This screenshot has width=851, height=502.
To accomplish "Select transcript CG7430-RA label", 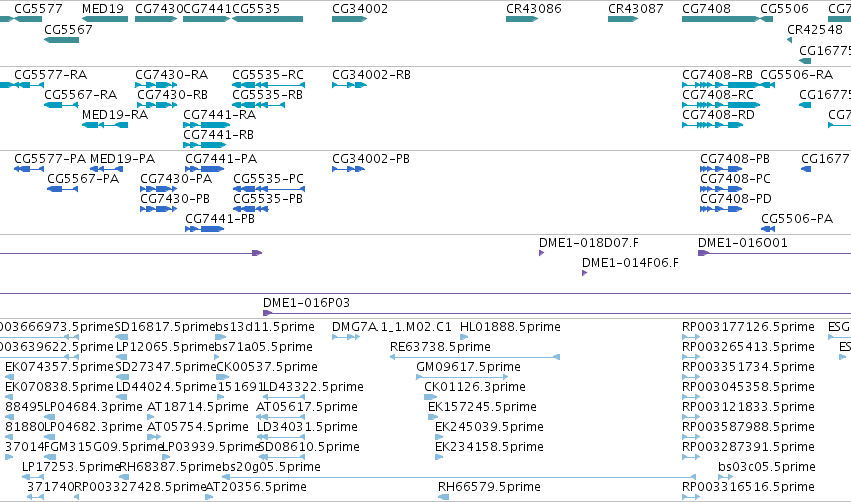I will tap(172, 74).
